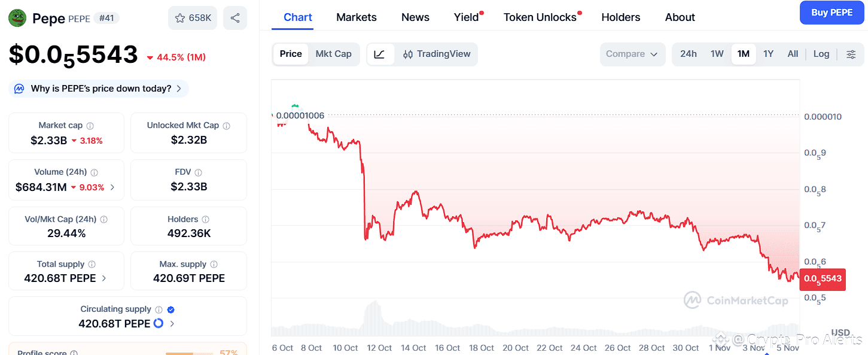Click the Pepe frog logo
Viewport: 868px width, 355px height.
[x=17, y=18]
